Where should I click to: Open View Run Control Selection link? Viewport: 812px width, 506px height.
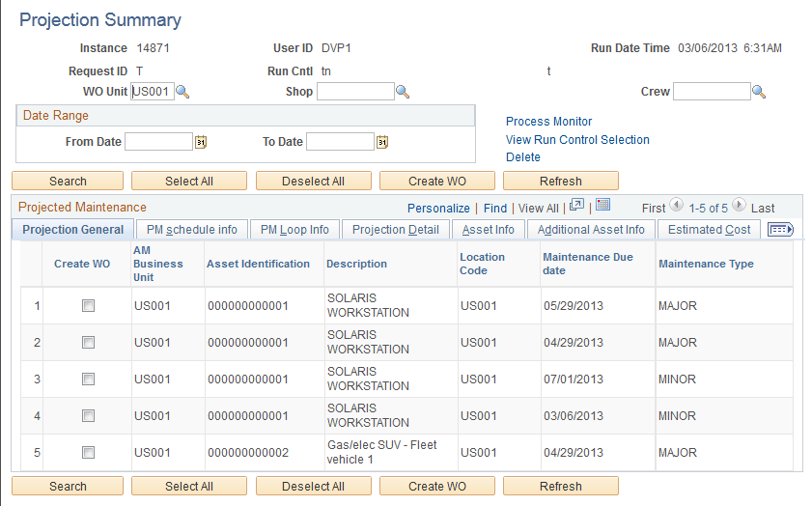point(577,140)
